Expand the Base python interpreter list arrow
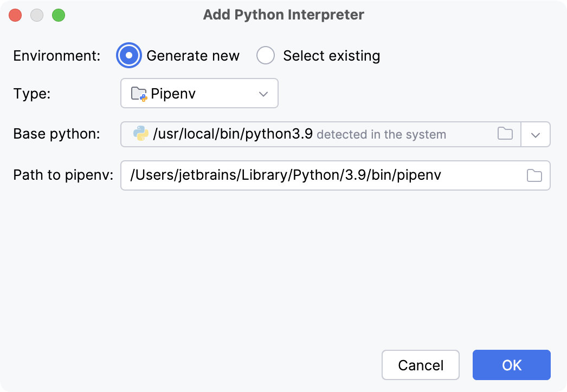567x392 pixels. (x=536, y=135)
